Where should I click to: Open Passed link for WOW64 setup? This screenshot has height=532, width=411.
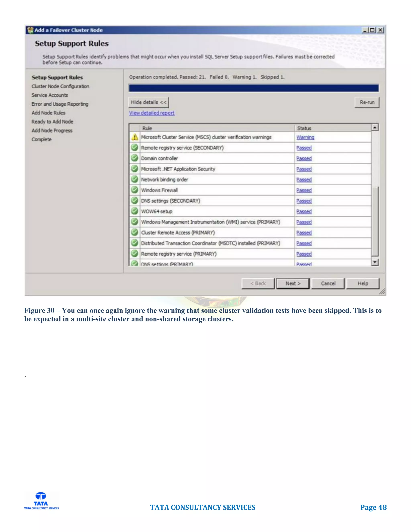tap(304, 211)
